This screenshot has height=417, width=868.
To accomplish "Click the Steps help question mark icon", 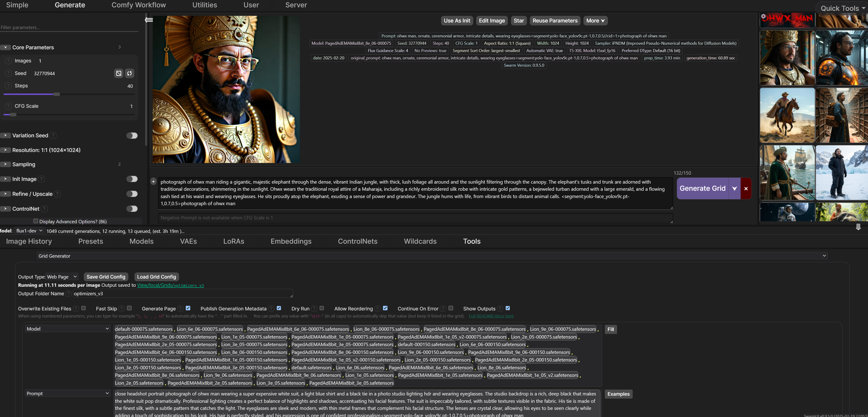I will 8,86.
